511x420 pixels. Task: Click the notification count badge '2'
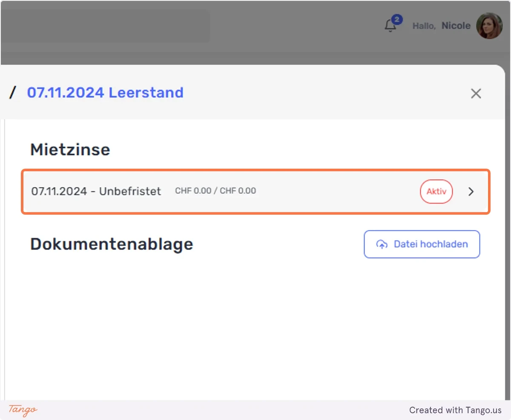397,19
